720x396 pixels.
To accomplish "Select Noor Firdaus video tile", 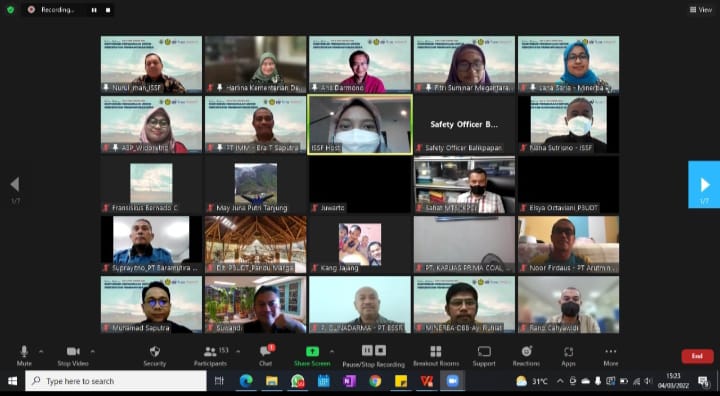I will [568, 244].
